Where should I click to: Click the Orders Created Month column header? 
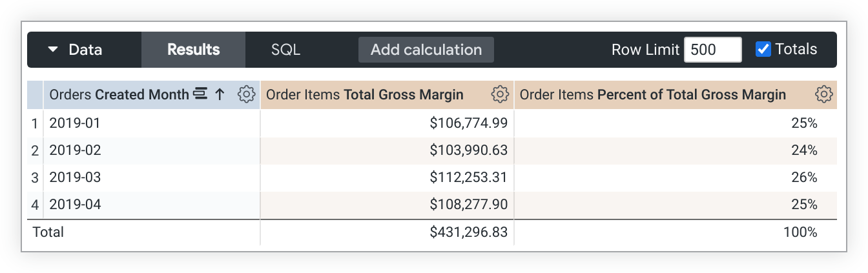click(x=119, y=95)
